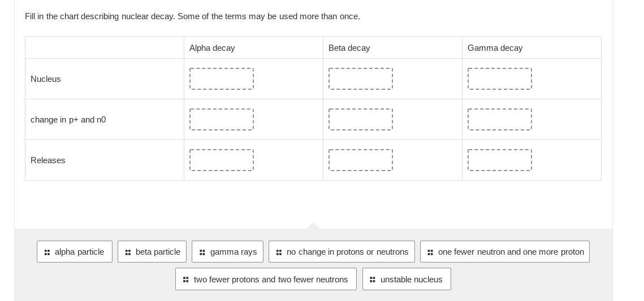Click grip icon on unstable nucleus tile
The image size is (644, 301).
pyautogui.click(x=373, y=280)
